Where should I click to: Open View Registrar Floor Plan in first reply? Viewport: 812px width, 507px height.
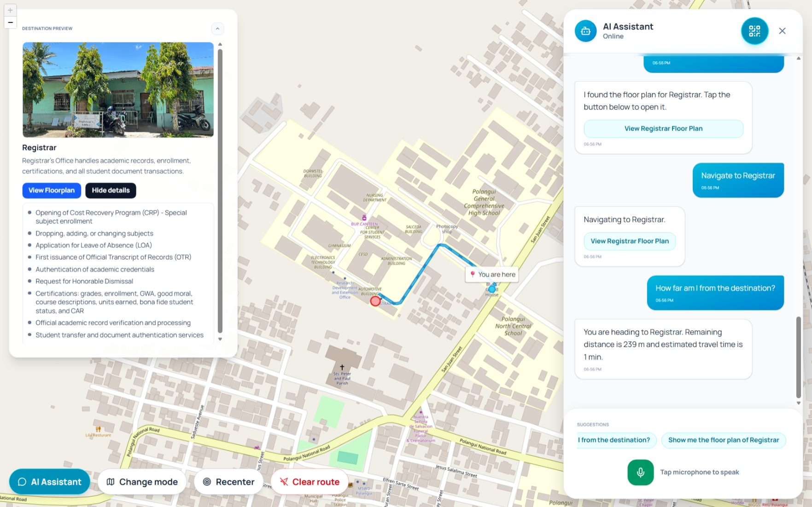(x=663, y=128)
